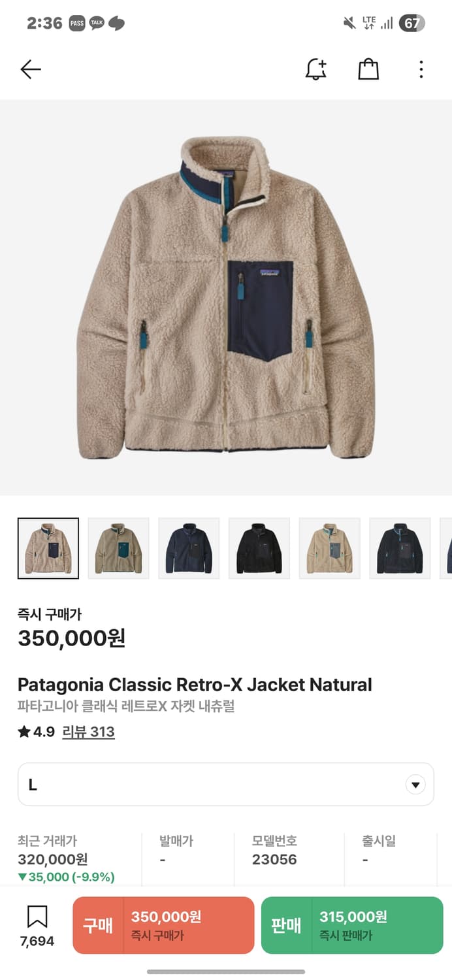Image resolution: width=452 pixels, height=980 pixels.
Task: Select the tan jacket with teal pocket thumbnail
Action: pyautogui.click(x=118, y=548)
